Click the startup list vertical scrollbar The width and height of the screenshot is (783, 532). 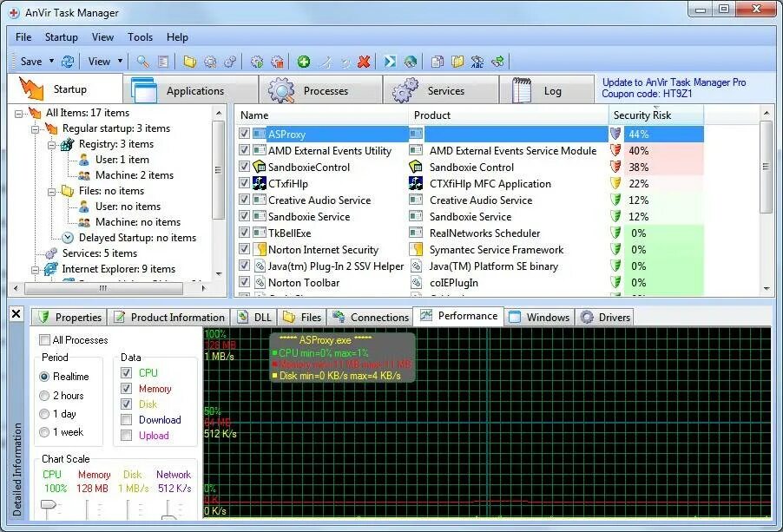[766, 167]
